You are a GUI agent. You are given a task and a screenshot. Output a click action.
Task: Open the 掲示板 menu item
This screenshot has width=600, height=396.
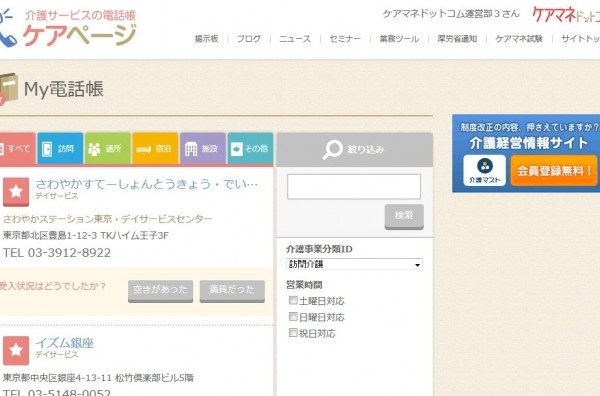207,39
